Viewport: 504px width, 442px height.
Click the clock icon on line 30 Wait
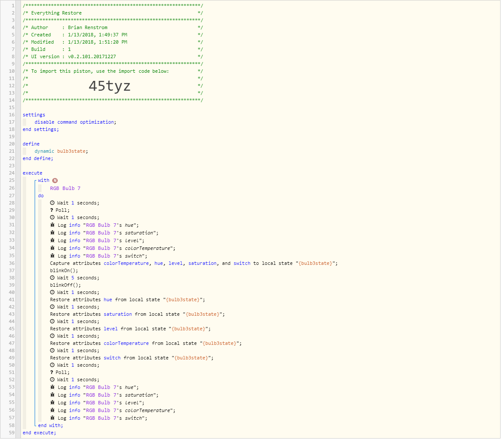point(52,217)
